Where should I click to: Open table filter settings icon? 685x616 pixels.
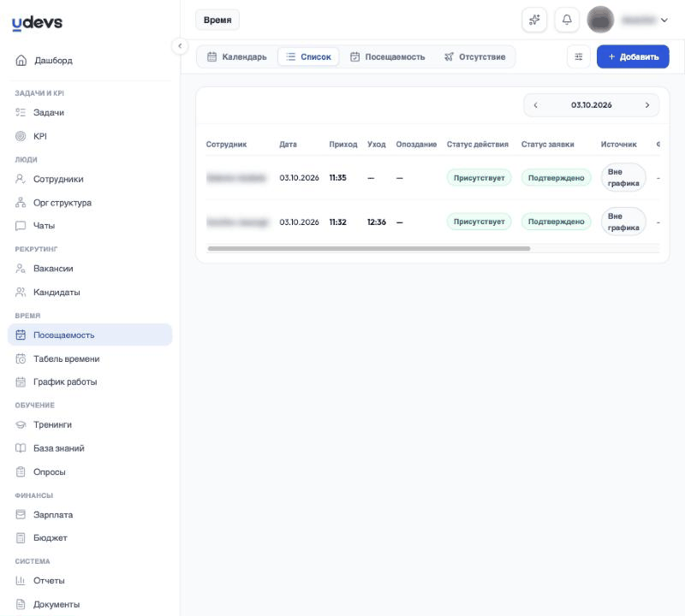[579, 56]
